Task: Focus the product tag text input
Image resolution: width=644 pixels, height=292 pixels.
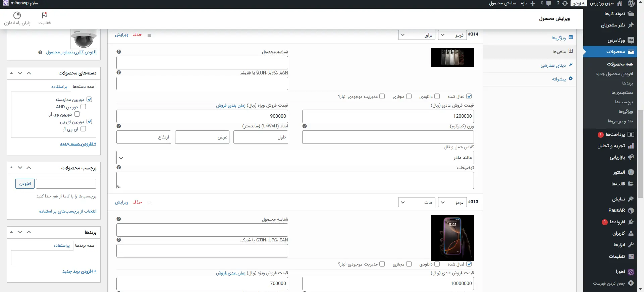Action: coord(66,184)
